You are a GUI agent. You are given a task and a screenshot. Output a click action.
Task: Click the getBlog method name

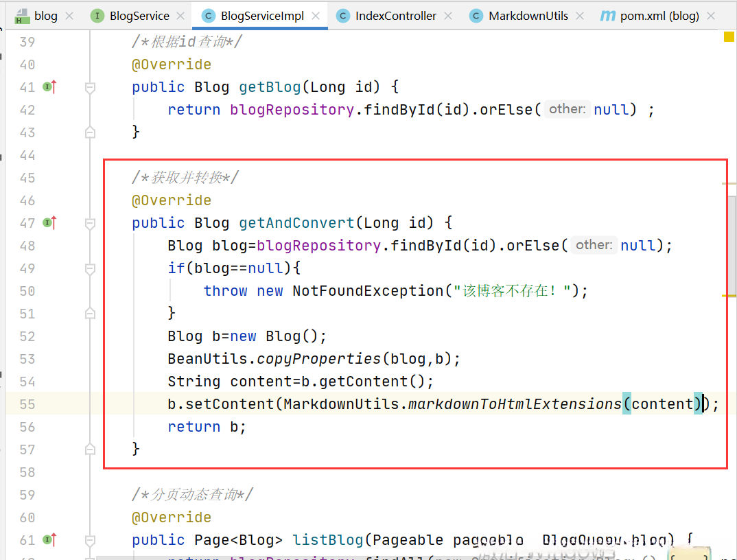tap(270, 86)
